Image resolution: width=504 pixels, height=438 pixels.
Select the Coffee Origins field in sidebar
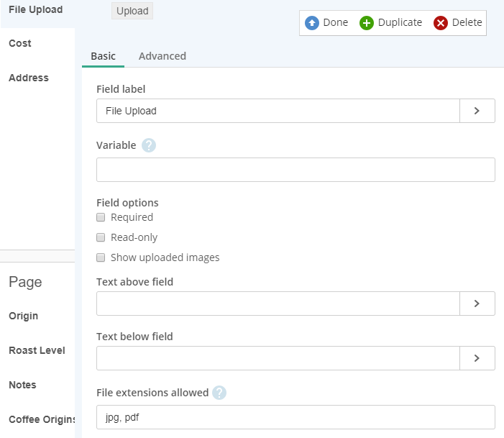click(x=42, y=419)
